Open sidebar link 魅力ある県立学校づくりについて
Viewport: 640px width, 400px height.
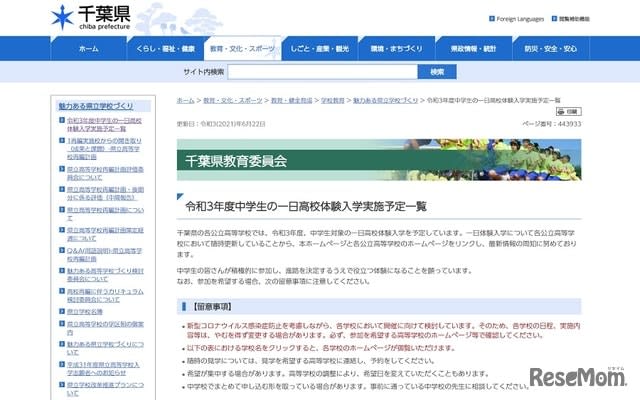pos(105,348)
